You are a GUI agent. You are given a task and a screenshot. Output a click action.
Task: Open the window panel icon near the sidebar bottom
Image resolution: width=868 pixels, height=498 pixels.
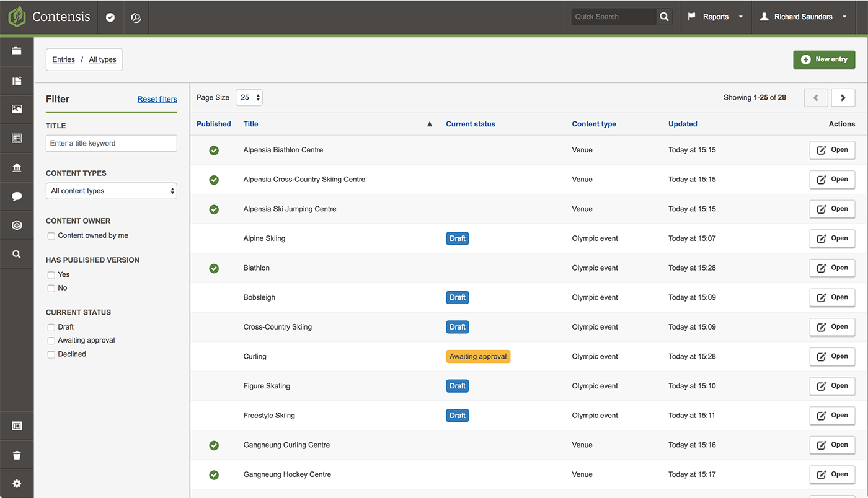pos(17,426)
